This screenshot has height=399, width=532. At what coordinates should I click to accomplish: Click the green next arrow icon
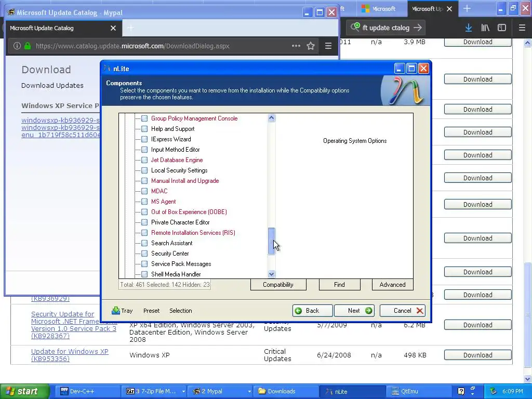pyautogui.click(x=368, y=311)
